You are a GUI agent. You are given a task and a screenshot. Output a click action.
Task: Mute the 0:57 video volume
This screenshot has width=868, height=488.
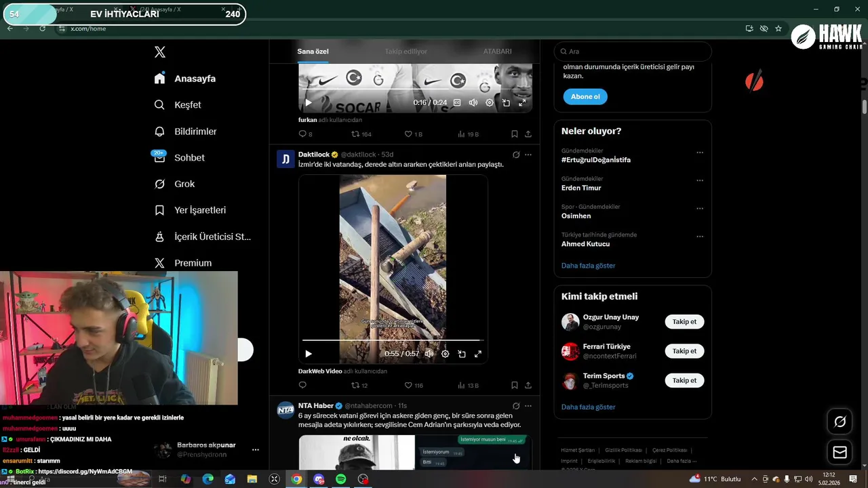tap(429, 354)
